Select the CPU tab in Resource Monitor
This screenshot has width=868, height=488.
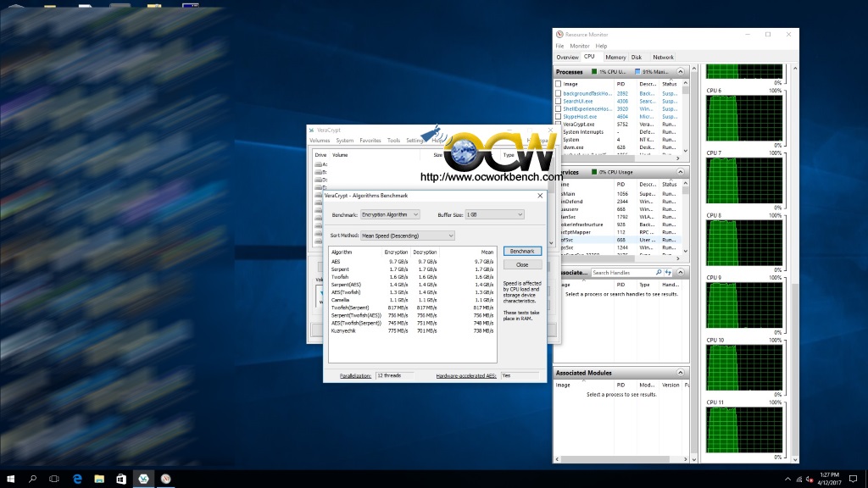point(589,57)
